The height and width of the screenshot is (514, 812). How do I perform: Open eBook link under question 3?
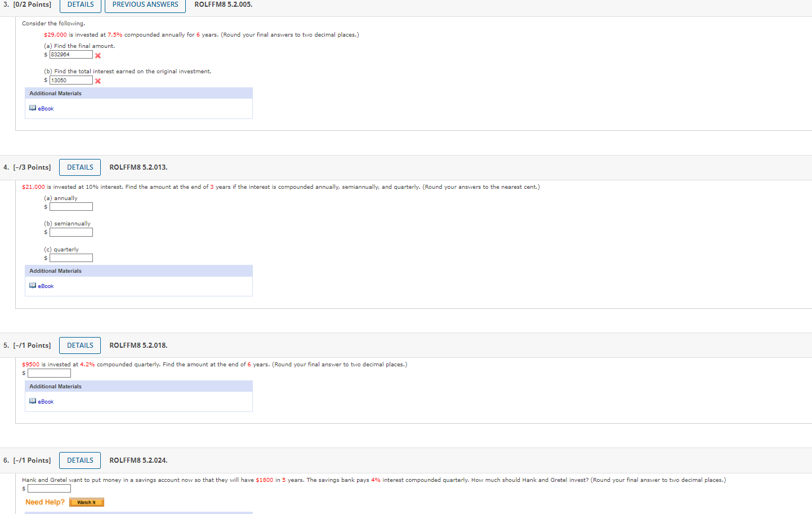coord(46,109)
